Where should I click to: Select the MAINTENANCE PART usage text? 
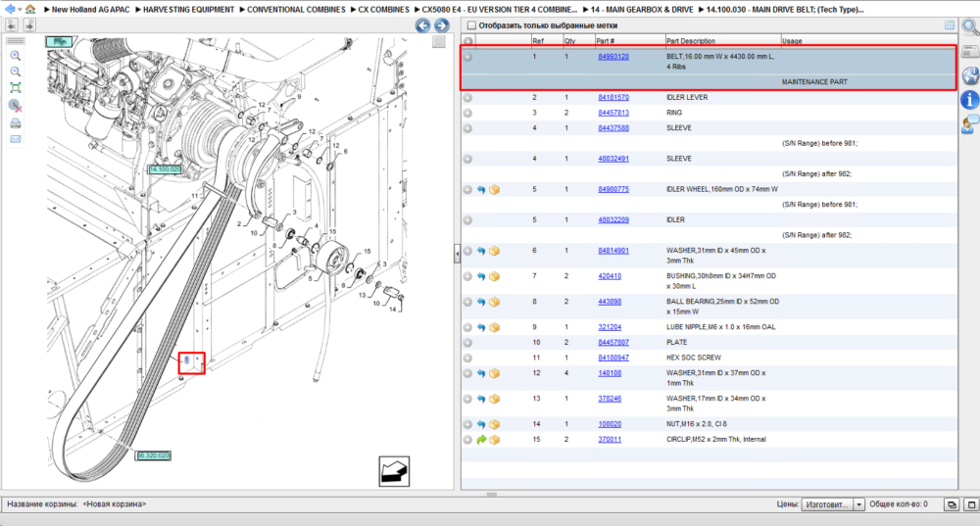[x=814, y=82]
